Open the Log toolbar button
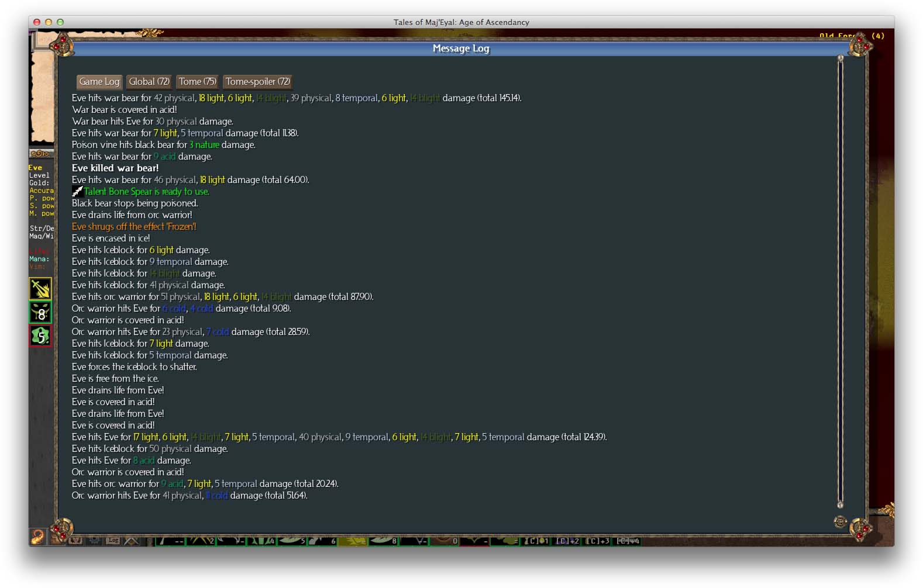 113,541
